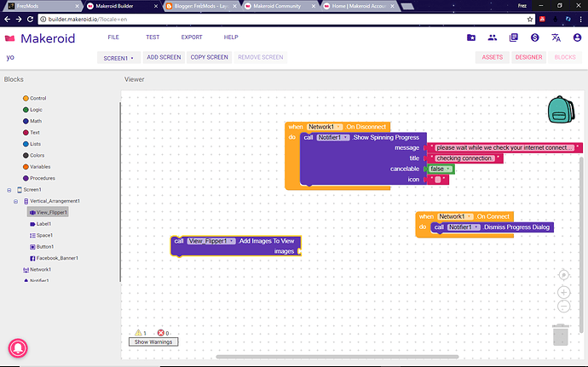Open the account profile icon

[x=577, y=37]
